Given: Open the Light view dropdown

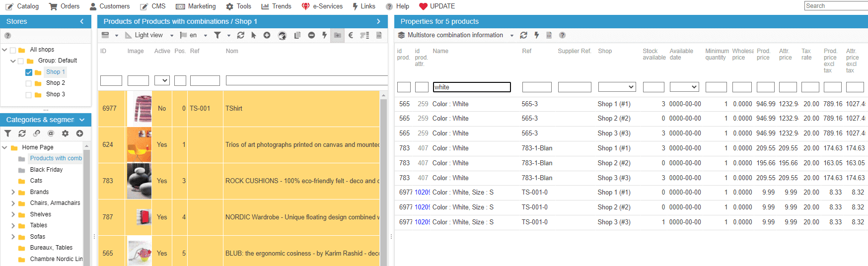Looking at the screenshot, I should (x=149, y=35).
